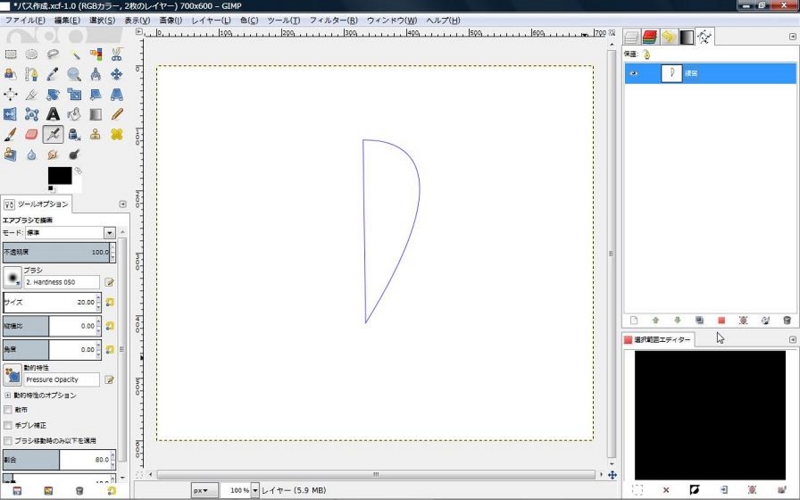Switch to the Channels dock tab

(x=650, y=37)
